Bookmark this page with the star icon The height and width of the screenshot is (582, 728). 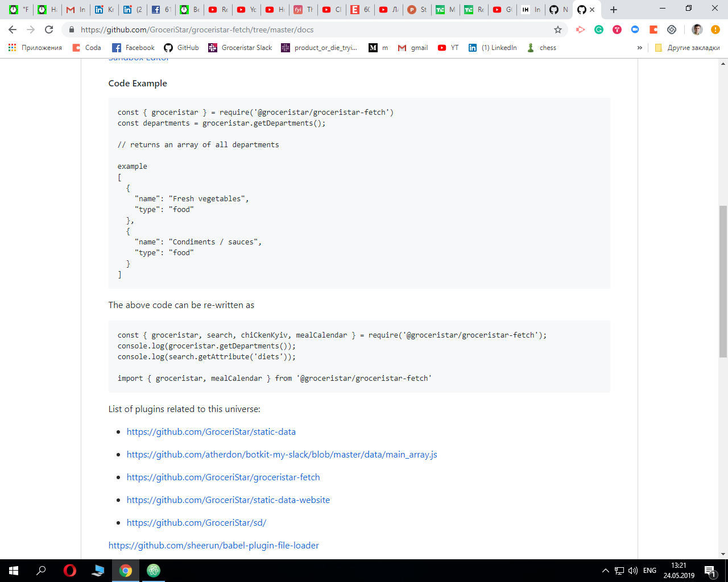[558, 30]
